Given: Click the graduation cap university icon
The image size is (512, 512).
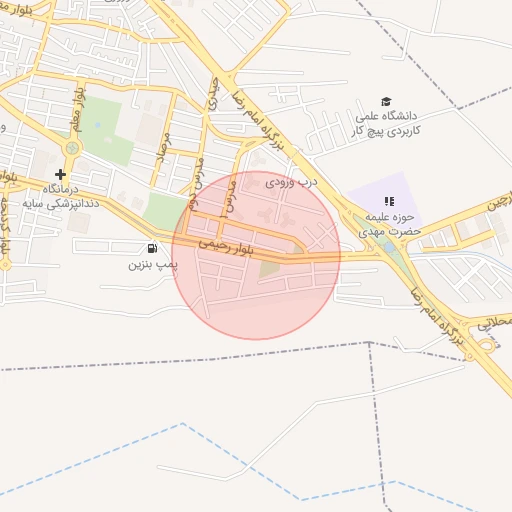Looking at the screenshot, I should [x=386, y=102].
